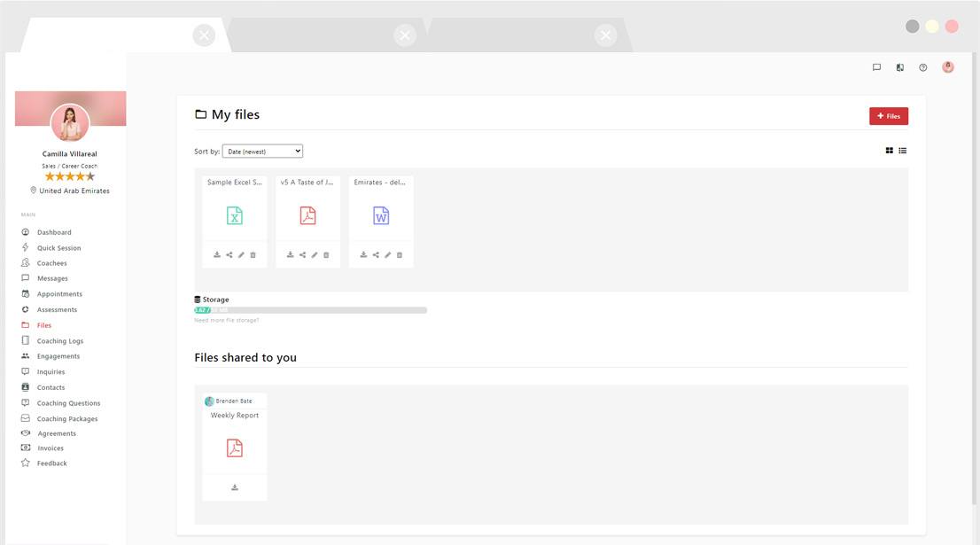Switch to list view layout
The image size is (980, 545).
point(903,151)
